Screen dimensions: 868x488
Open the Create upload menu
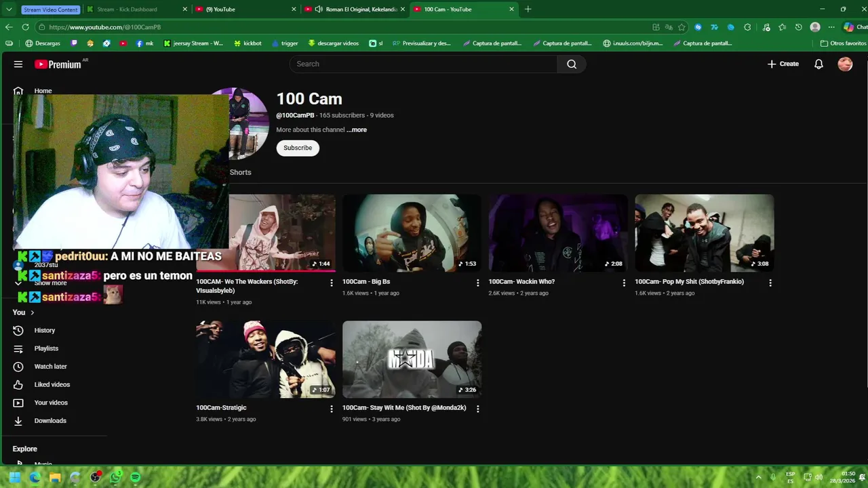coord(783,64)
